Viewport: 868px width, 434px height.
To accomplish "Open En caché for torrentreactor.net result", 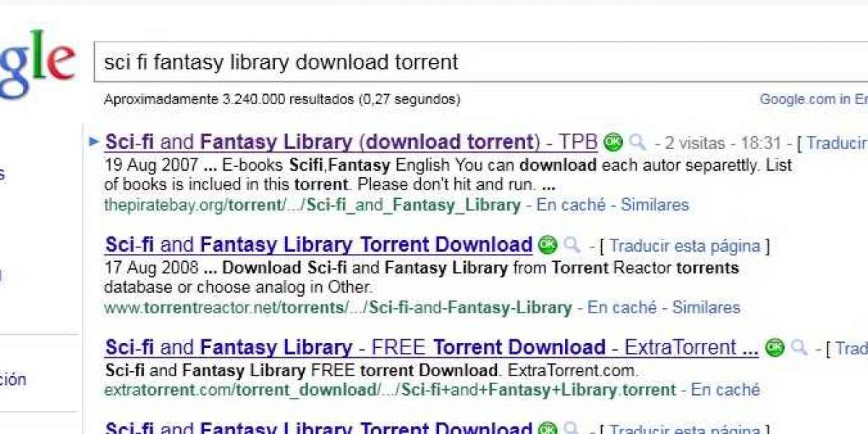I will click(x=622, y=307).
